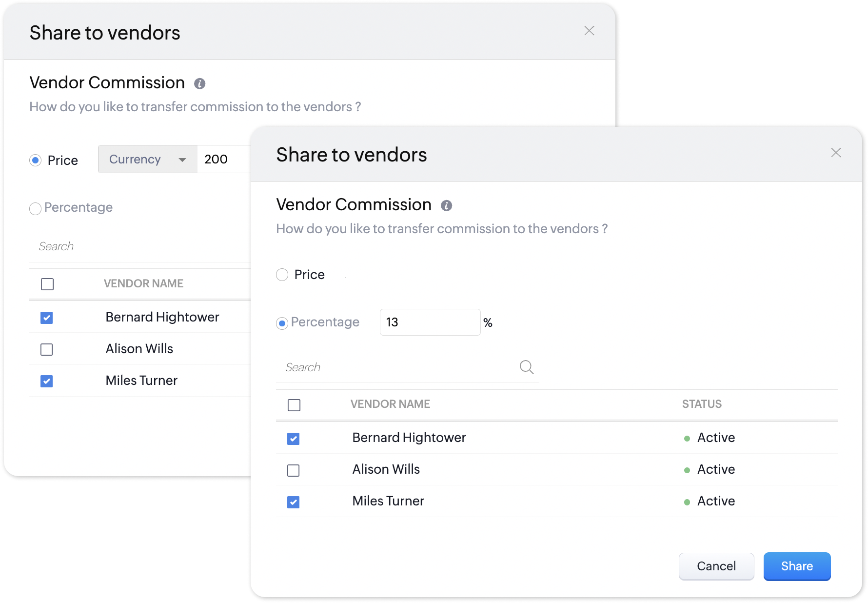Screen dimensions: 868x603
Task: Check Alison Wills in the back vendor list
Action: click(47, 349)
